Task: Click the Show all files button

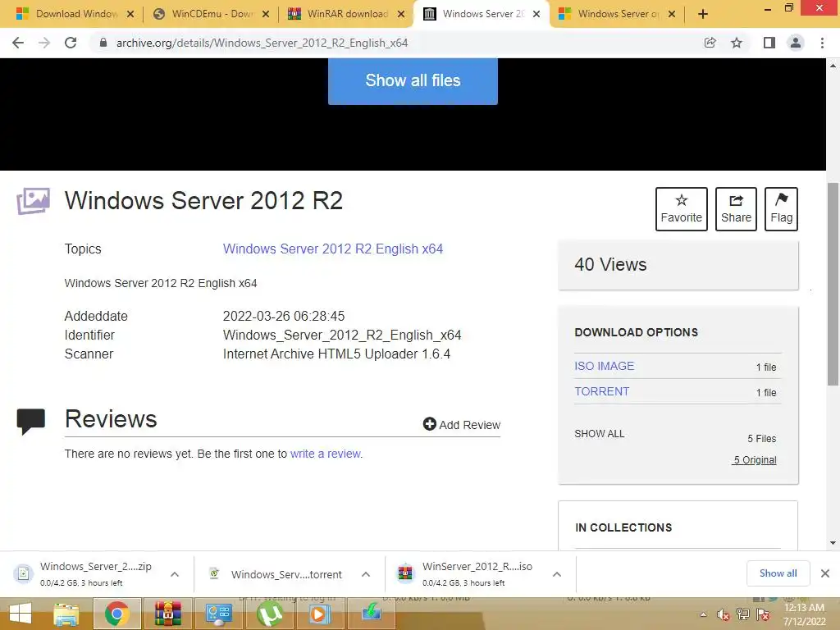Action: click(413, 81)
